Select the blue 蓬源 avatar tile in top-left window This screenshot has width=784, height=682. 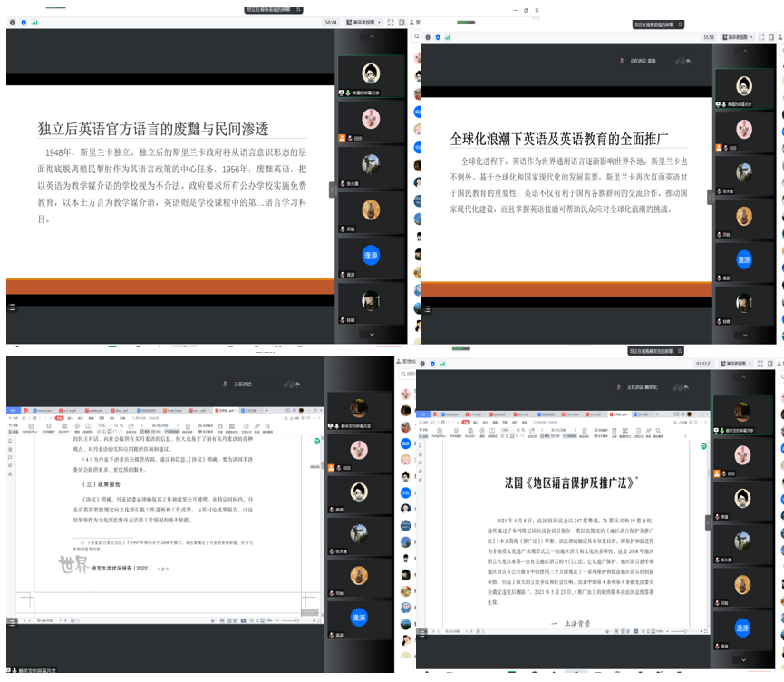tap(371, 256)
